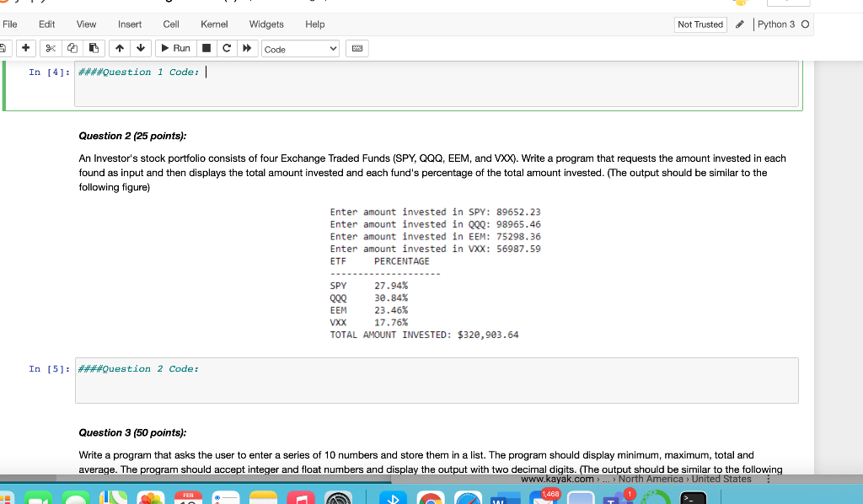Run the selected cell with Run button

[175, 48]
